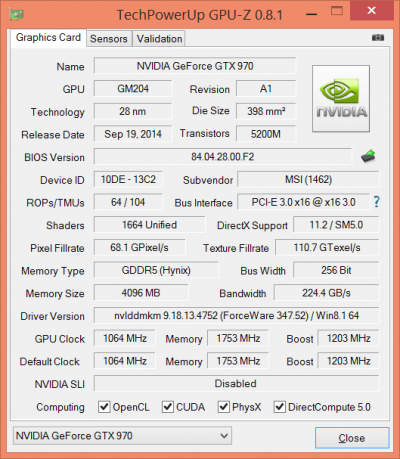Minimize the GPU-Z window

point(311,14)
